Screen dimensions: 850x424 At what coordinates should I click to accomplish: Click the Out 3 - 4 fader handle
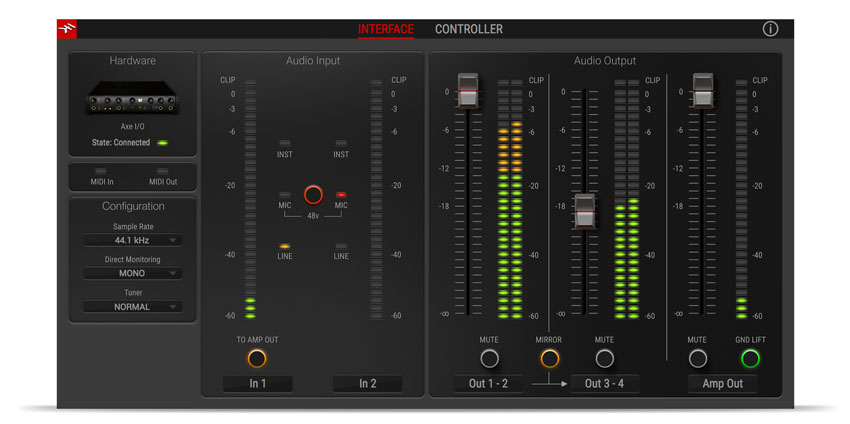coord(584,211)
